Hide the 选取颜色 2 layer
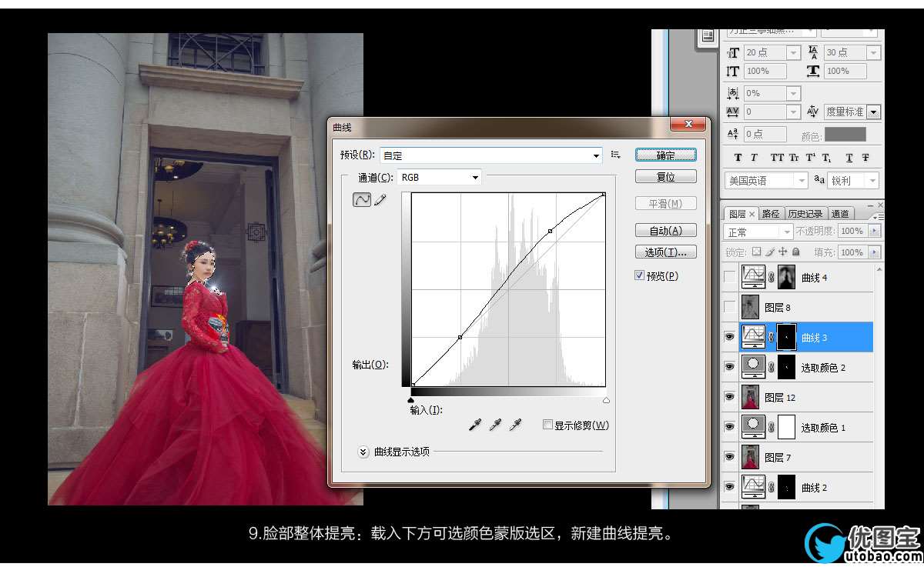 730,367
